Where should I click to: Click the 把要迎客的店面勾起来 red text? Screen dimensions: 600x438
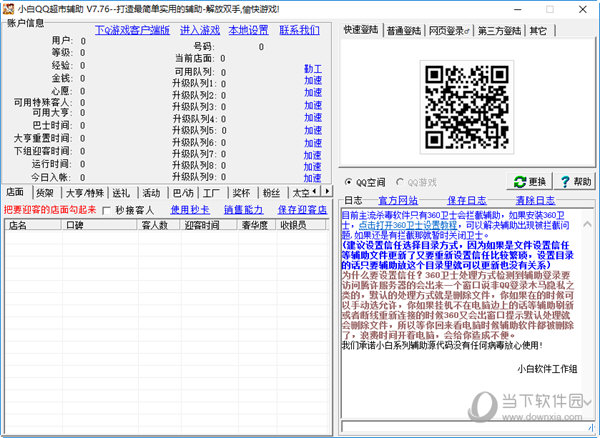tap(50, 210)
